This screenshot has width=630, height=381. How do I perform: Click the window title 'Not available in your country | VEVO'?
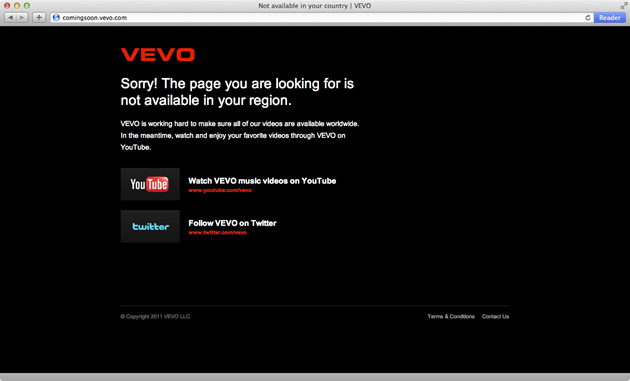(x=315, y=6)
